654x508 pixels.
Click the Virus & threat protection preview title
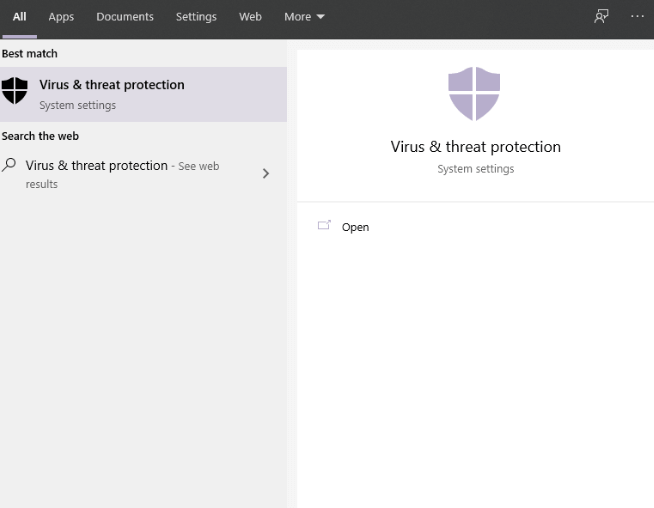475,147
